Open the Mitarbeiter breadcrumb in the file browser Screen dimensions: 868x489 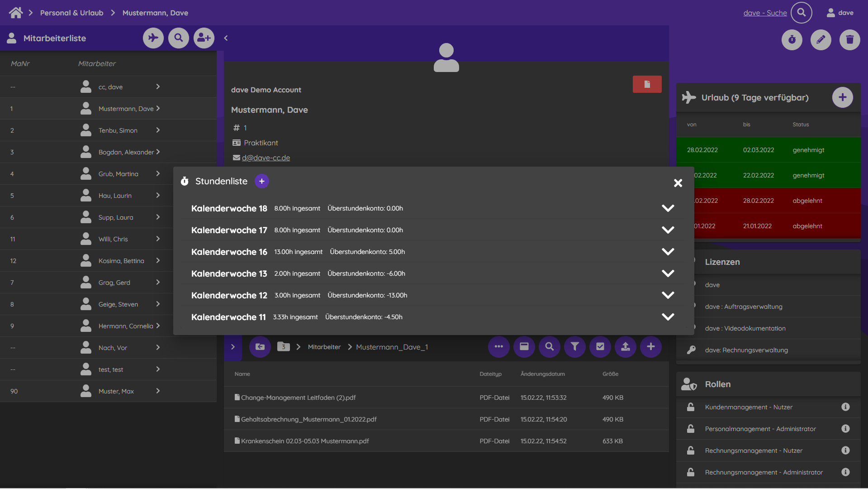(x=324, y=347)
